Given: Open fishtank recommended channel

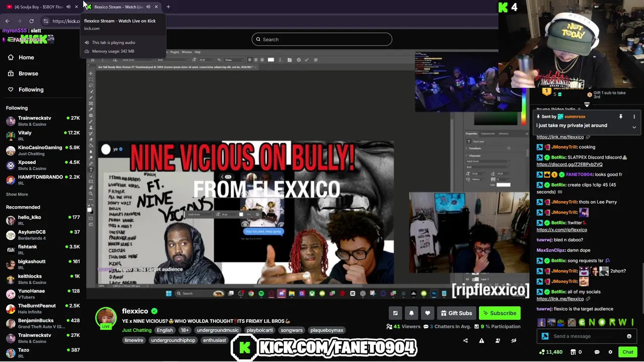Looking at the screenshot, I should (43, 249).
